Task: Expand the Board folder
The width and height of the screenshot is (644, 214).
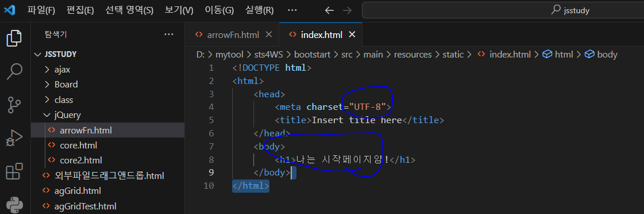Action: click(107, 85)
